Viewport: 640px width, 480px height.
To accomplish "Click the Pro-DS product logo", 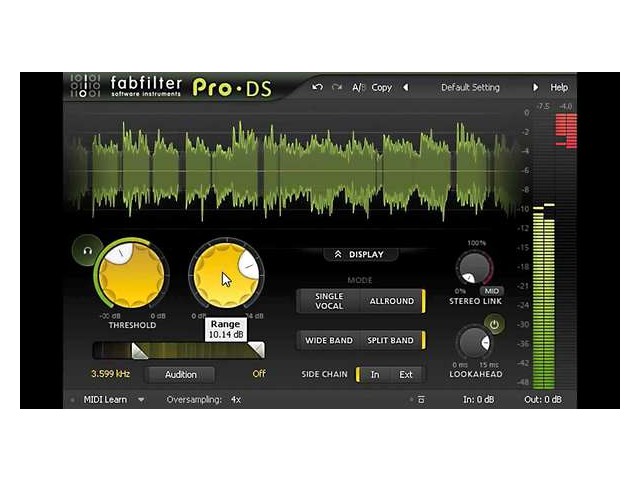I will coord(232,87).
